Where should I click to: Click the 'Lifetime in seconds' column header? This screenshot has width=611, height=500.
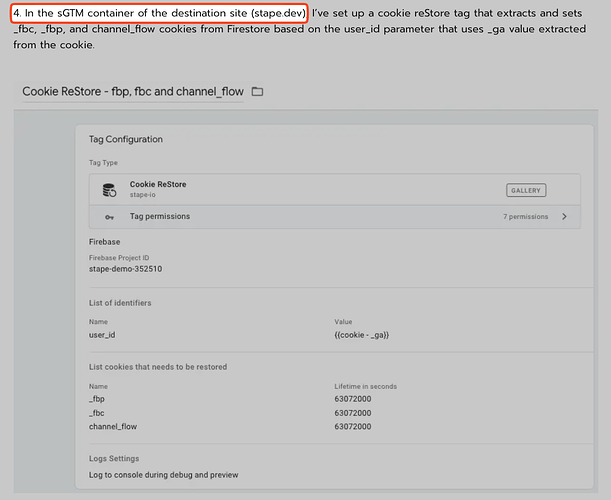tap(366, 386)
